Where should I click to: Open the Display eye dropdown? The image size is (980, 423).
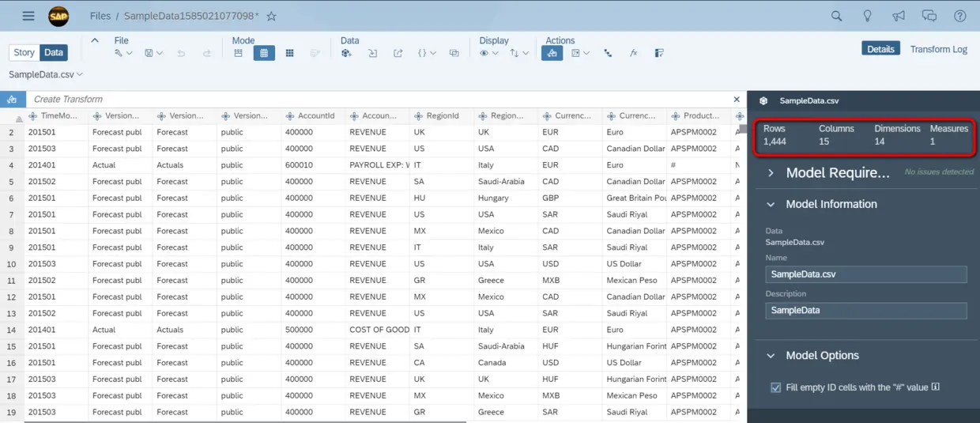point(489,53)
